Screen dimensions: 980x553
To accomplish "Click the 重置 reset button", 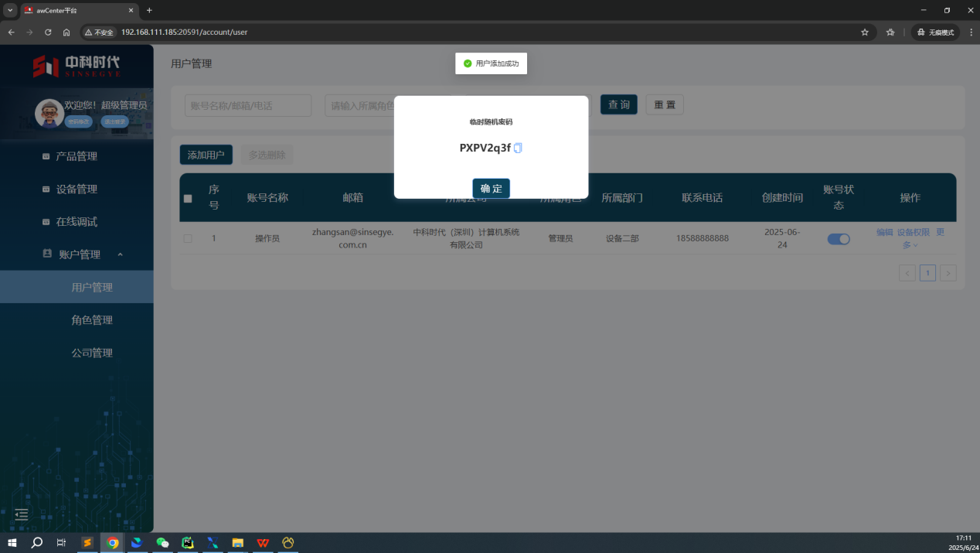I will click(x=665, y=104).
